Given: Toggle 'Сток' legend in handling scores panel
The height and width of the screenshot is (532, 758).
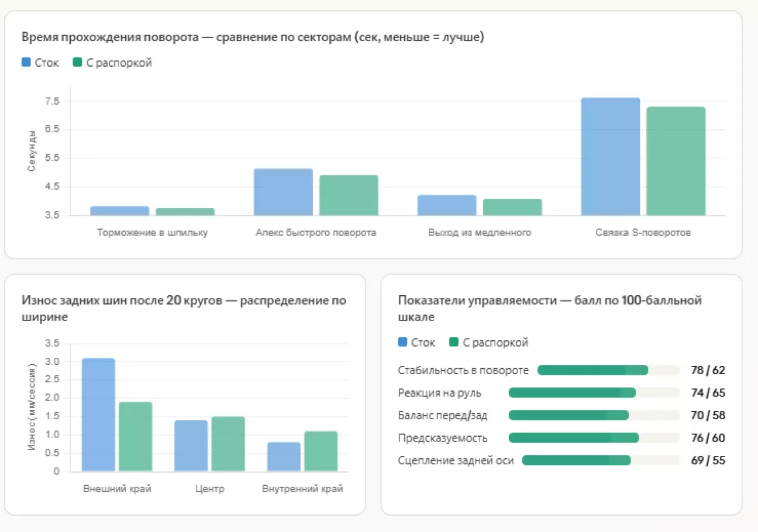Looking at the screenshot, I should pyautogui.click(x=416, y=343).
